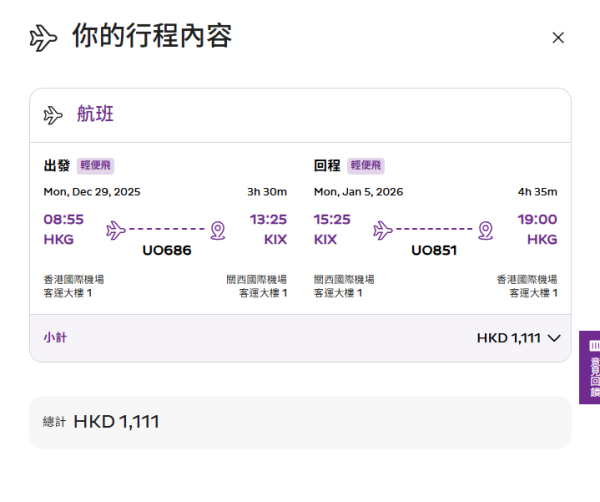The image size is (600, 502).
Task: Click the 13:25 arrival time
Action: click(268, 220)
